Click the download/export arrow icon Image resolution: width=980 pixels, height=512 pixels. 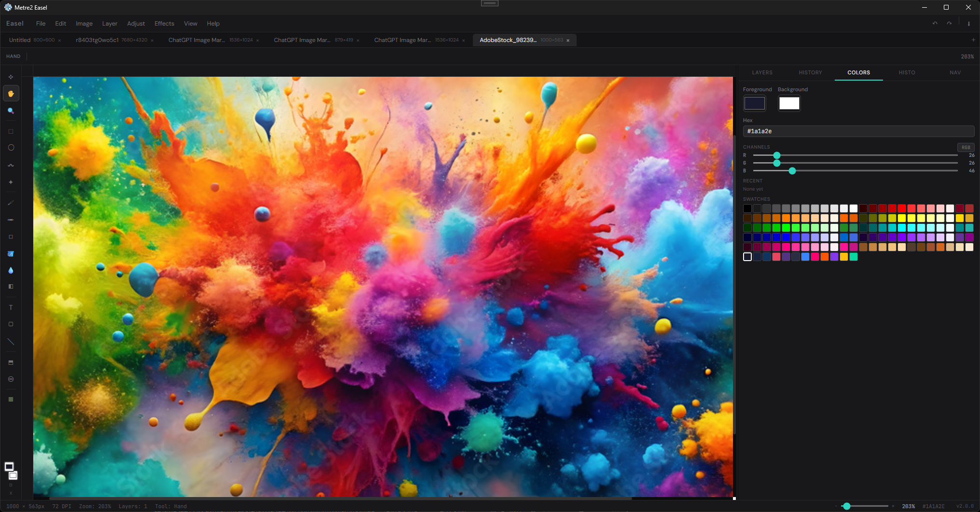(968, 24)
